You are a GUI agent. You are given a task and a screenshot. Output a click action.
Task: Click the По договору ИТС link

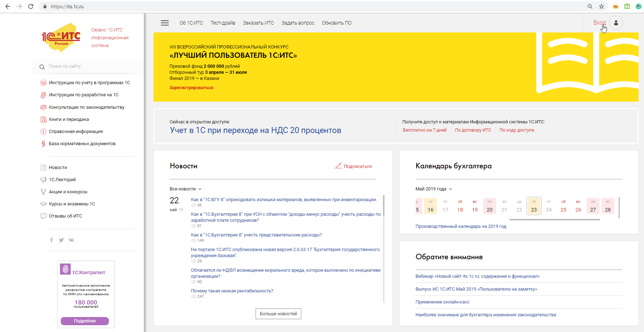point(473,130)
